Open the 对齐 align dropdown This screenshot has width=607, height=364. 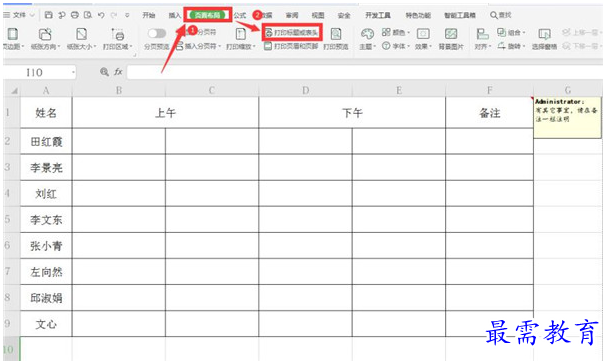tap(483, 39)
